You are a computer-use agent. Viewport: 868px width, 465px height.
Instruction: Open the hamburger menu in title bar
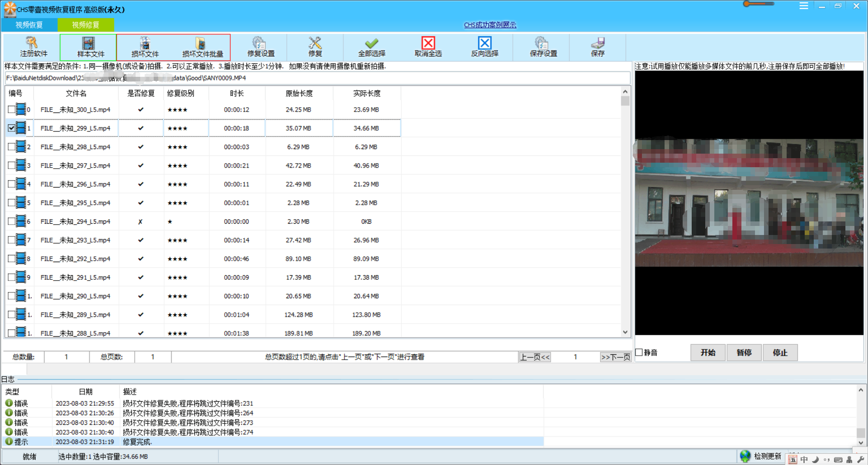click(x=804, y=6)
